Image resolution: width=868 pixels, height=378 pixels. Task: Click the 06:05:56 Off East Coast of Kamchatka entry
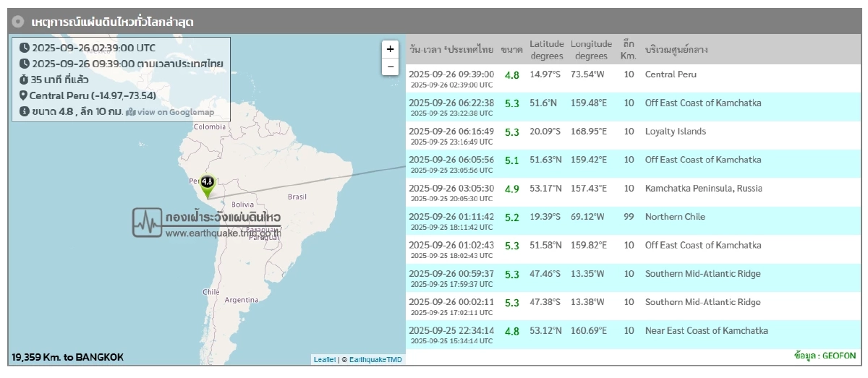coord(633,164)
